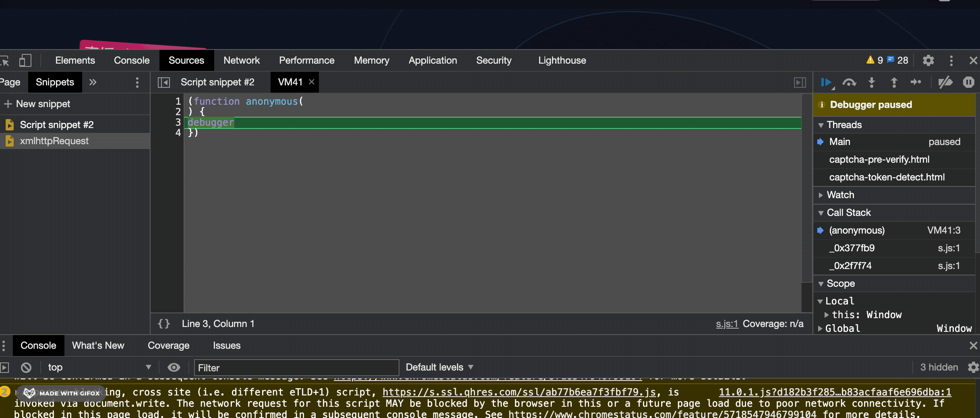Clear the console
The image size is (980, 418).
[x=26, y=367]
